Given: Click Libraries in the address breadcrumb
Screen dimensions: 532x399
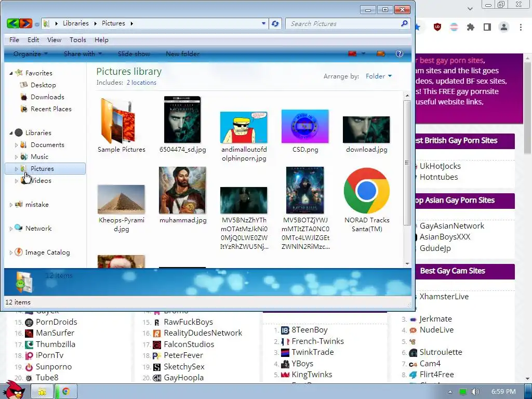Looking at the screenshot, I should tap(76, 23).
